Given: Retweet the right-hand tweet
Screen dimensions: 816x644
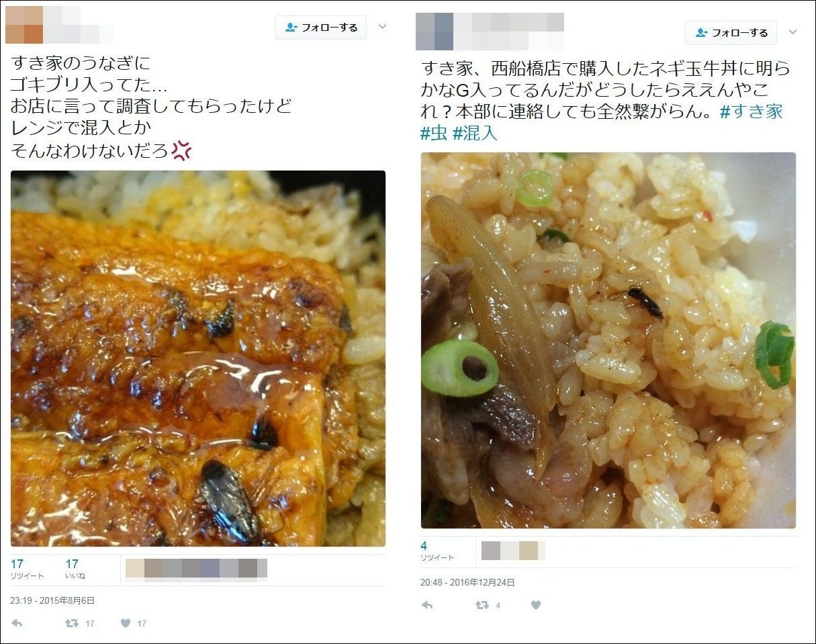Looking at the screenshot, I should (482, 605).
